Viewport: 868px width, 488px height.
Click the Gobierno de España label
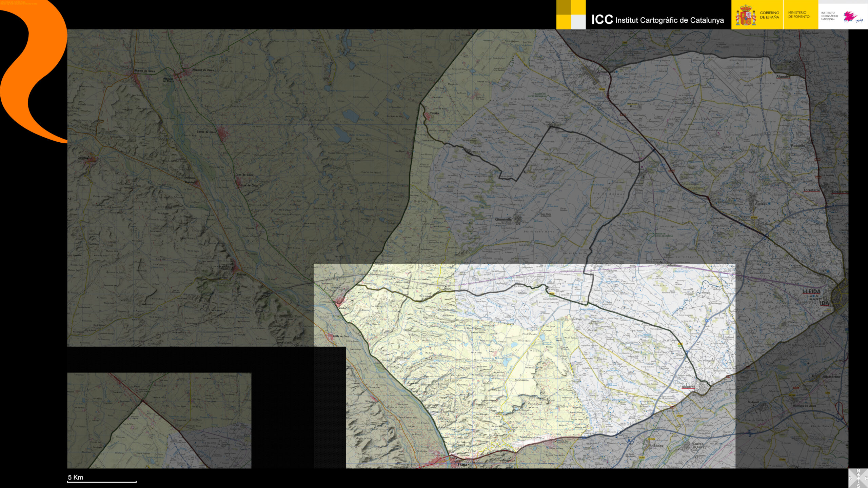tap(769, 15)
